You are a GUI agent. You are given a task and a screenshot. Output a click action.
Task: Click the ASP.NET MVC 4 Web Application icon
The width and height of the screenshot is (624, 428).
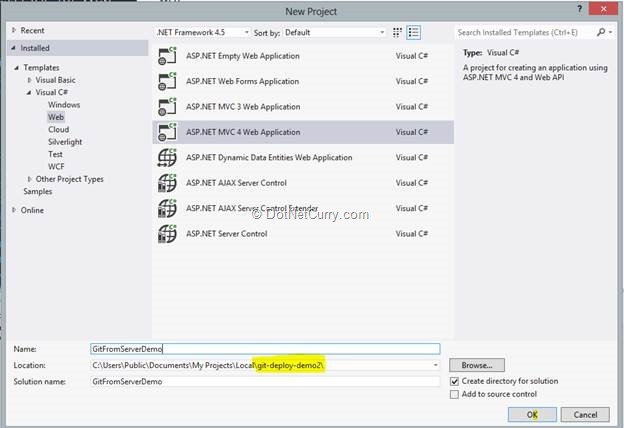[x=167, y=133]
